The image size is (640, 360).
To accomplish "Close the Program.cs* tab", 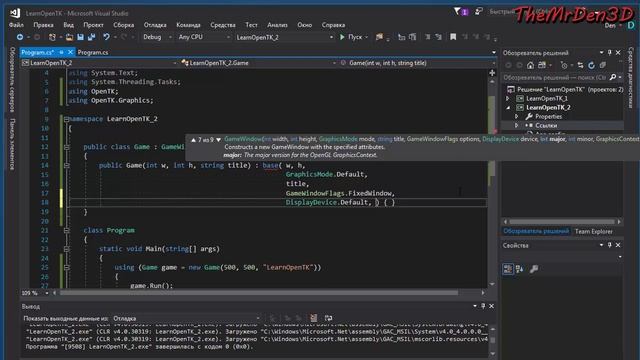I will pos(70,52).
